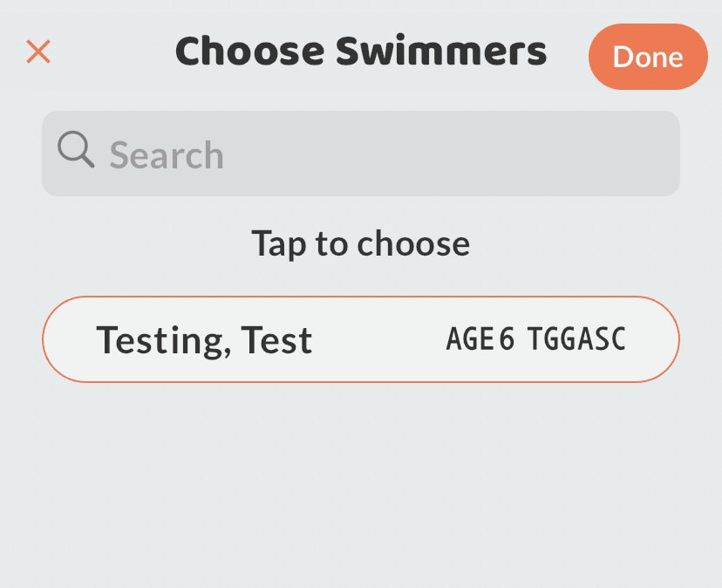
Task: Dismiss the swimmer picker using orange X icon
Action: point(38,52)
